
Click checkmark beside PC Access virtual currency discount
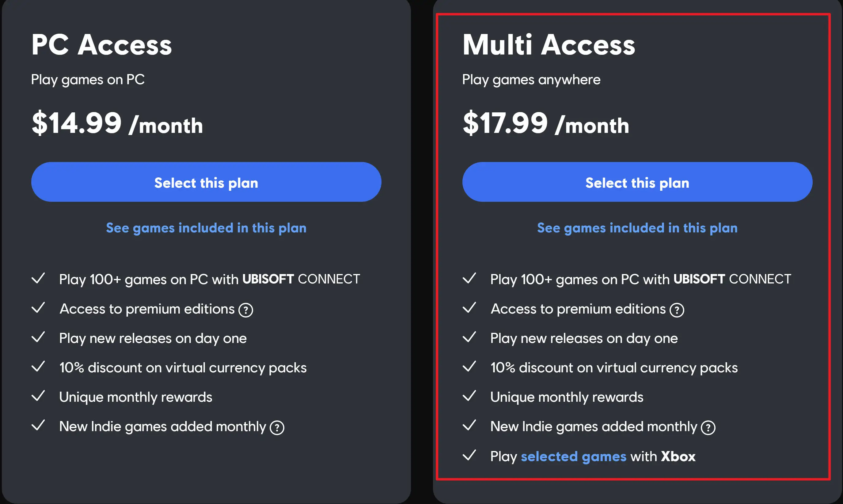[x=39, y=367]
